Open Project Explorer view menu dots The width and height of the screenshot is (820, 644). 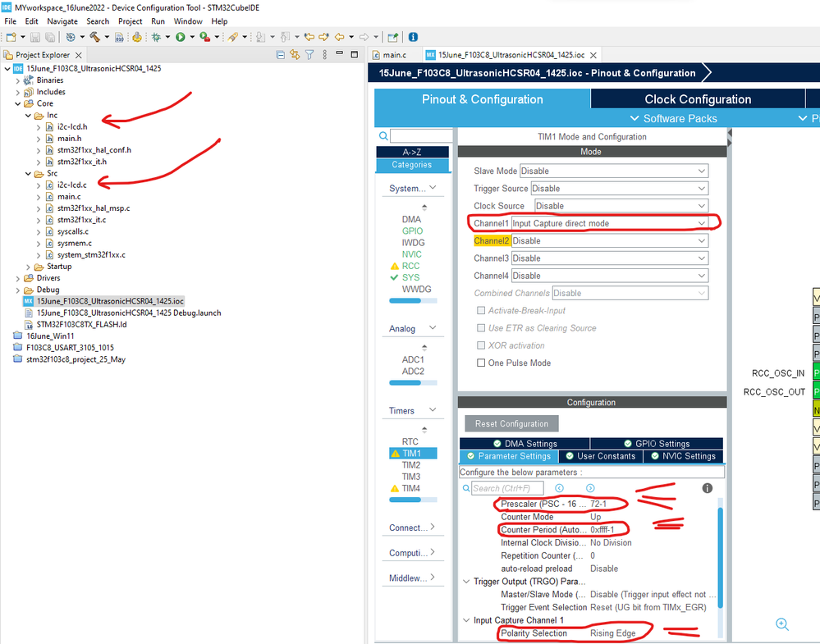[325, 55]
